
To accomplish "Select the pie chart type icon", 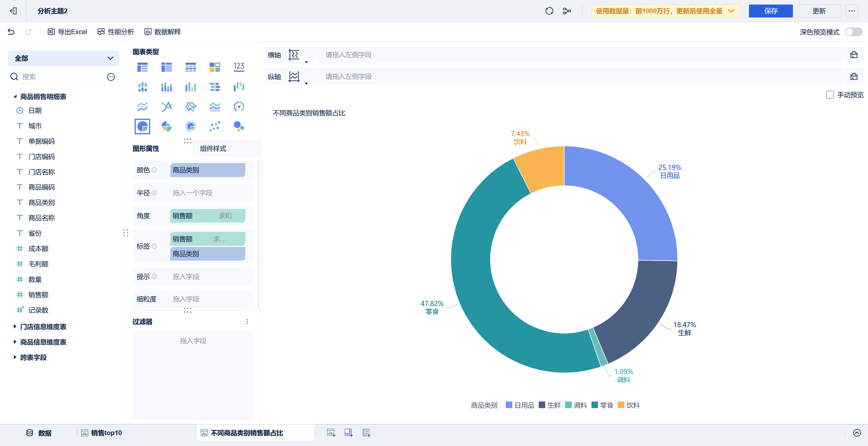I will point(142,126).
